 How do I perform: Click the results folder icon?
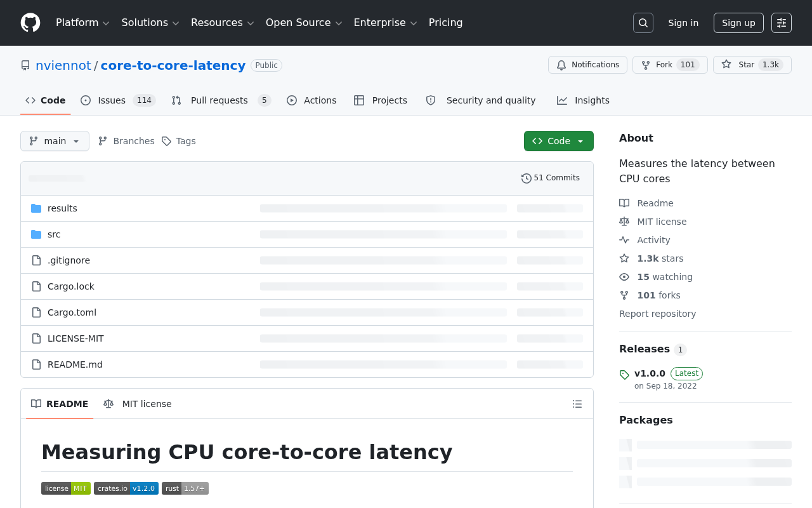(36, 208)
